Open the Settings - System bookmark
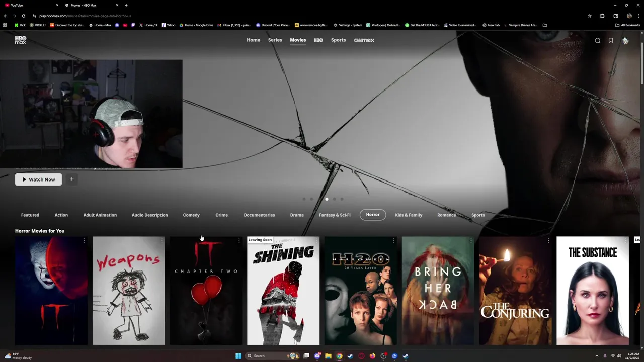The height and width of the screenshot is (362, 644). (x=348, y=25)
